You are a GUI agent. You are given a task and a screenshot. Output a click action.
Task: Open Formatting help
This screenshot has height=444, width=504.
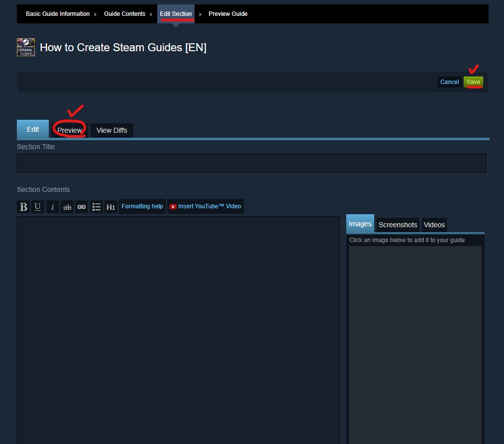[x=142, y=206]
